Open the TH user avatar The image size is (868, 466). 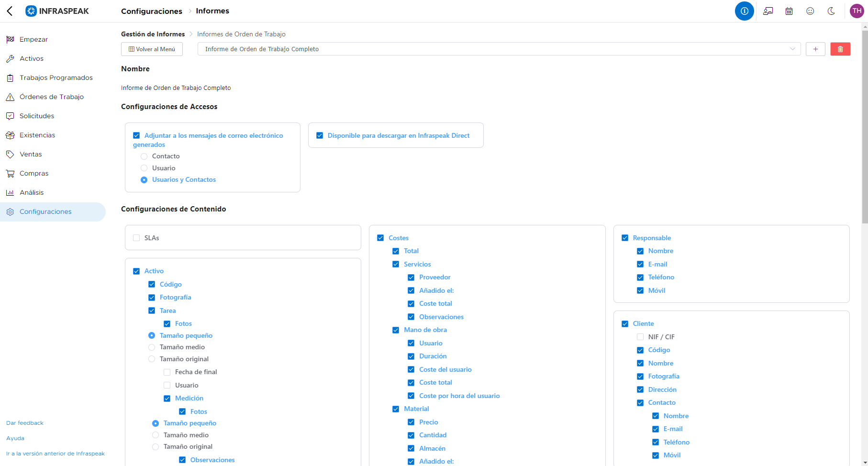point(857,11)
